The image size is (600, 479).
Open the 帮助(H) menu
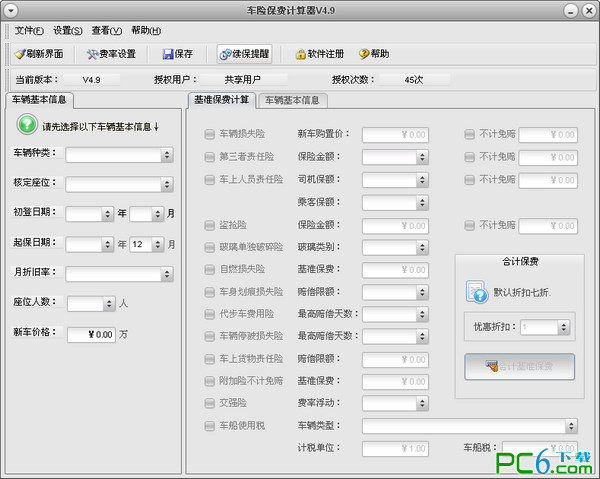pyautogui.click(x=146, y=31)
